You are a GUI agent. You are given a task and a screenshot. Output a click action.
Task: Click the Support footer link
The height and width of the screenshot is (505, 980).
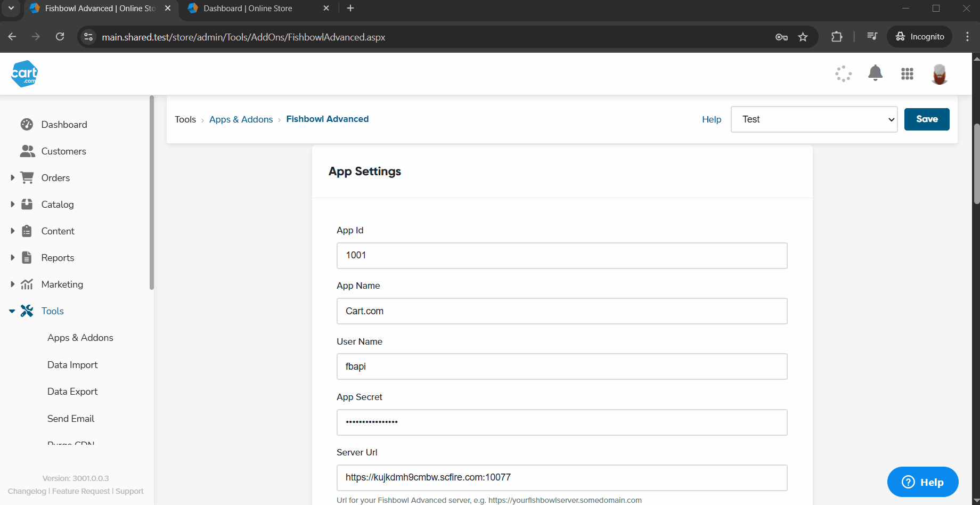[x=129, y=491]
